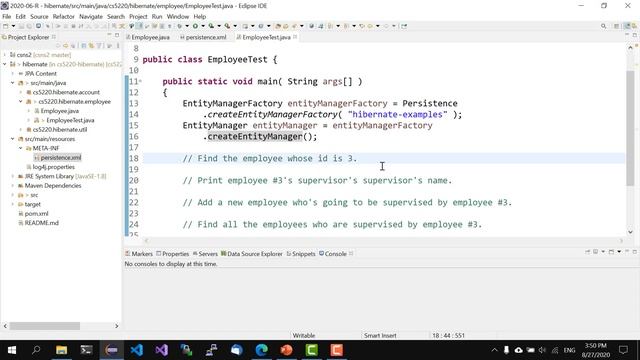Screen dimensions: 640x360
Task: Expand the cs5220.hibernate.account package
Action: (x=21, y=92)
